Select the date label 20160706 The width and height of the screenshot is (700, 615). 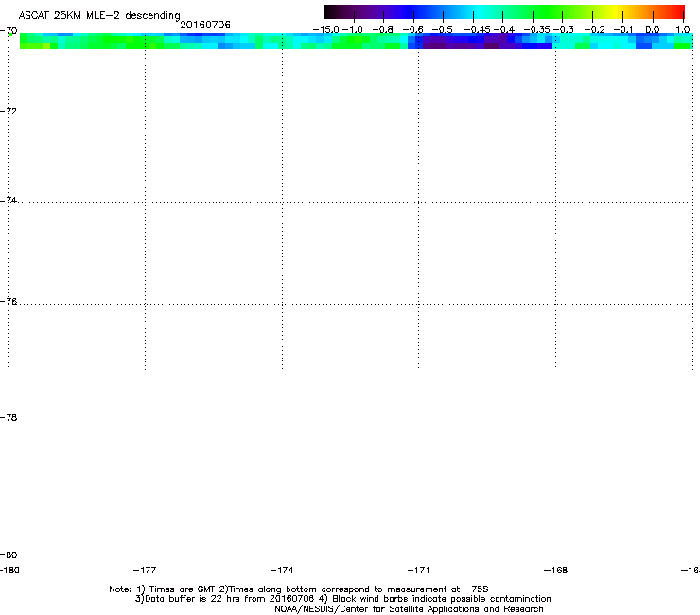pyautogui.click(x=205, y=25)
